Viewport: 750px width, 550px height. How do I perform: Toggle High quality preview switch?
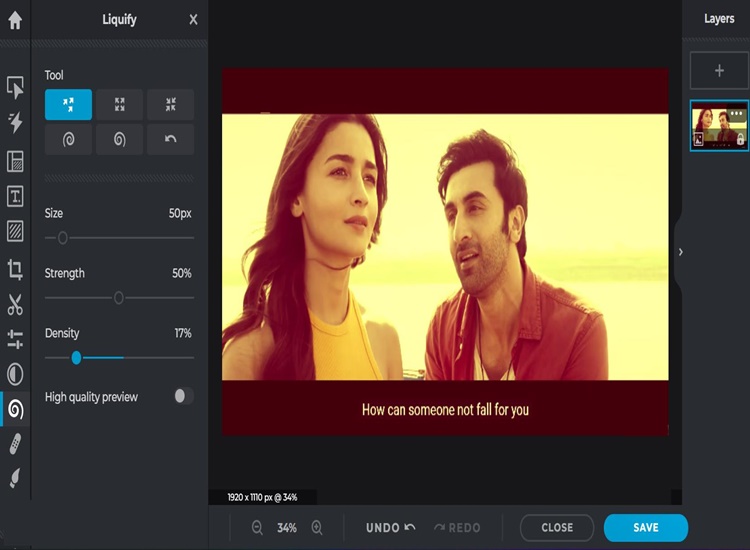(x=184, y=396)
